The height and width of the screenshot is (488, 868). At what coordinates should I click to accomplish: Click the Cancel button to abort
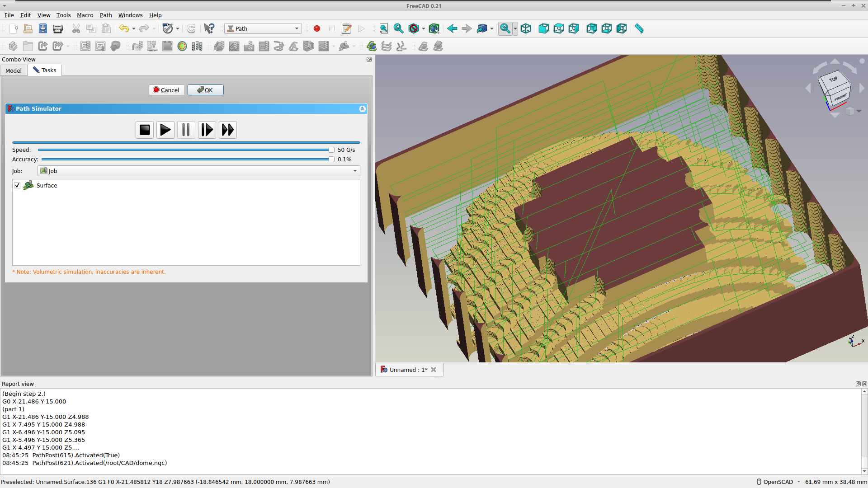tap(166, 89)
